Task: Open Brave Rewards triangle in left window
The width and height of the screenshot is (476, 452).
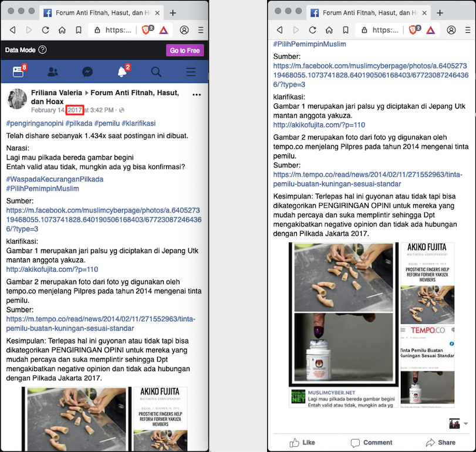Action: pyautogui.click(x=164, y=30)
